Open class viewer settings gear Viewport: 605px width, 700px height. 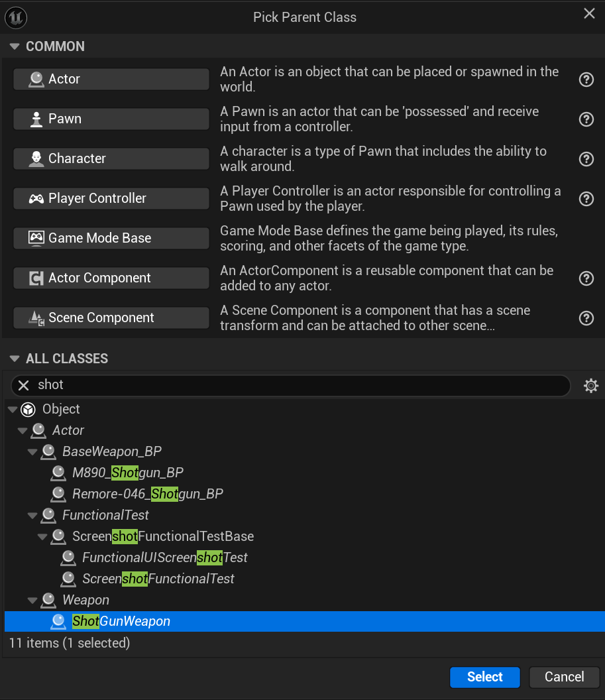click(x=590, y=385)
